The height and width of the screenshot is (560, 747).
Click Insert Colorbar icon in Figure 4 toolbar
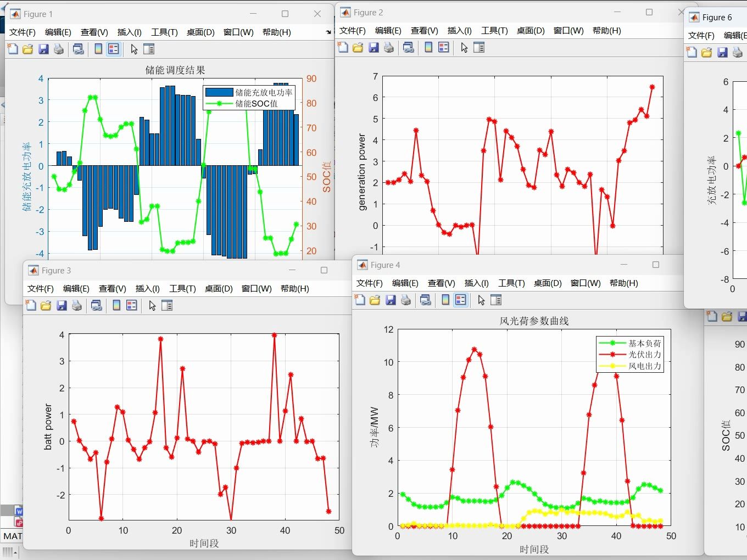point(445,300)
